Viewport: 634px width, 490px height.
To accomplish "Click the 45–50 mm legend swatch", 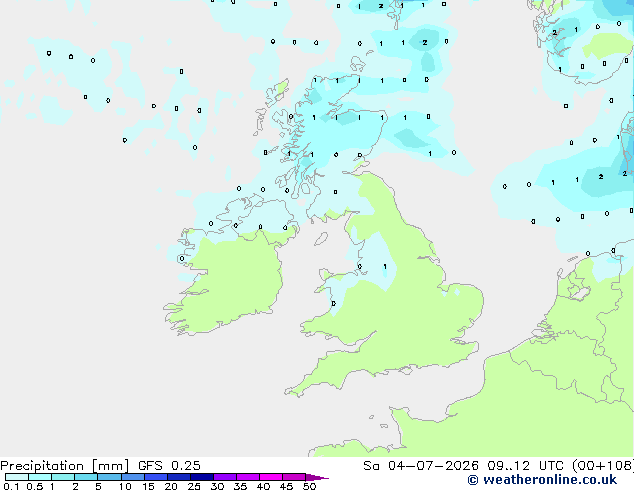I will pyautogui.click(x=294, y=477).
